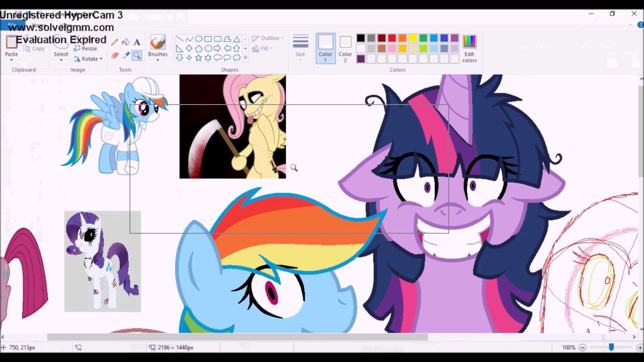Click the Brushes tool icon
644x362 pixels.
click(157, 42)
